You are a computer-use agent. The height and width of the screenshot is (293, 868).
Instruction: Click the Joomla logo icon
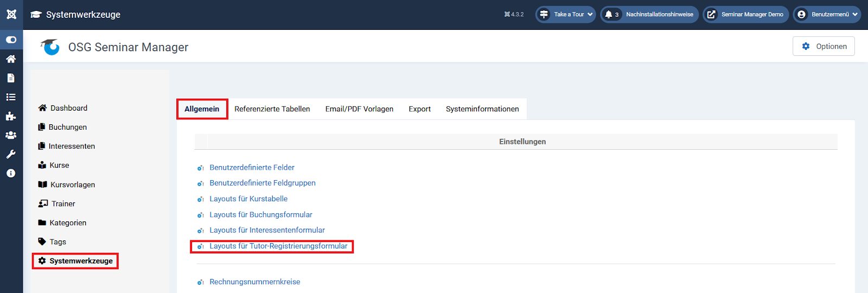pos(11,15)
